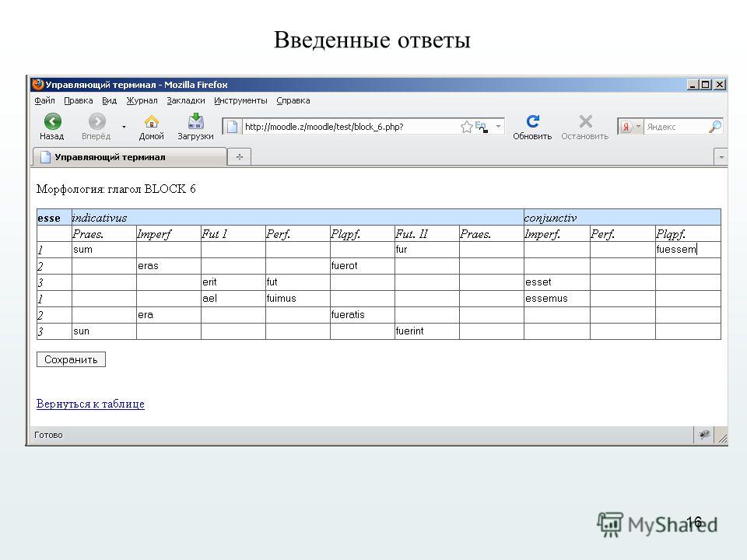The image size is (747, 560).
Task: Open the Инструменты menu
Action: pos(240,100)
